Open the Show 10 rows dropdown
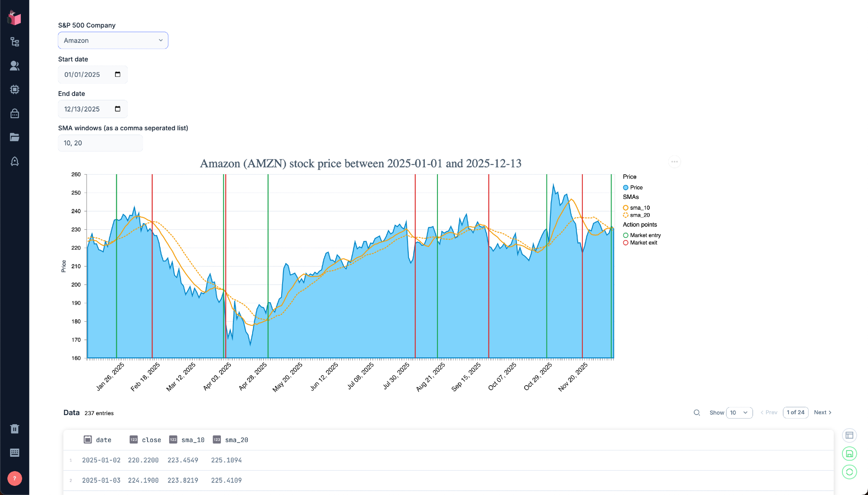The image size is (868, 495). pyautogui.click(x=739, y=412)
